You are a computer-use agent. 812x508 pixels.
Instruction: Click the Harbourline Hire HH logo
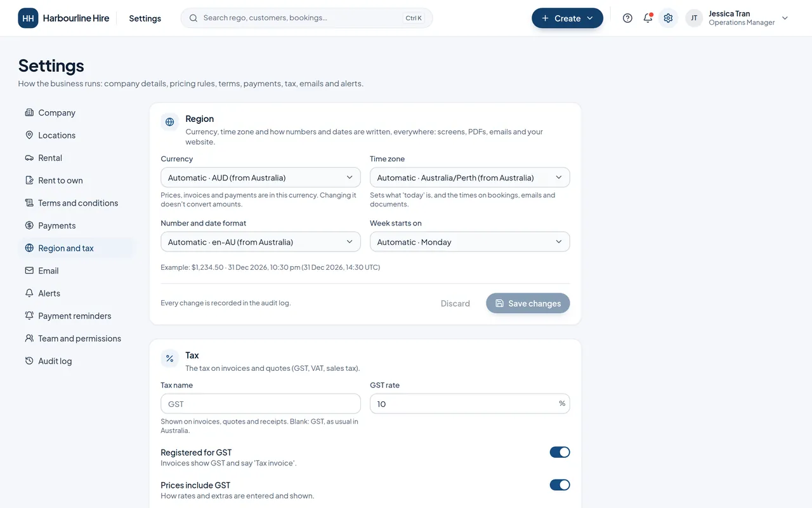click(28, 18)
